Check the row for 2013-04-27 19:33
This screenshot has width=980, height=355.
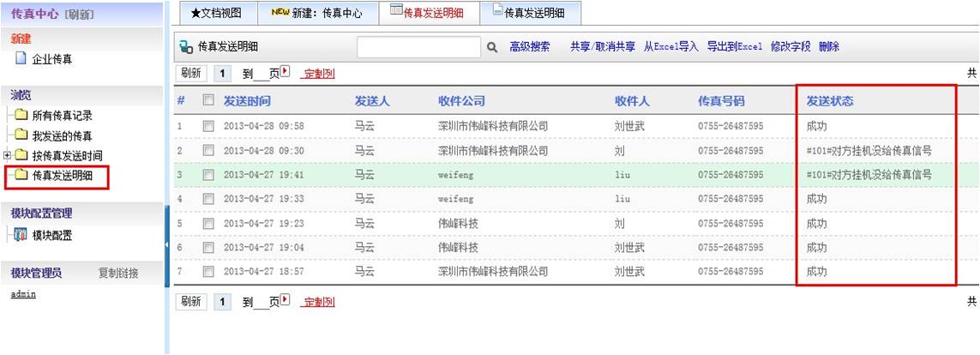click(208, 199)
